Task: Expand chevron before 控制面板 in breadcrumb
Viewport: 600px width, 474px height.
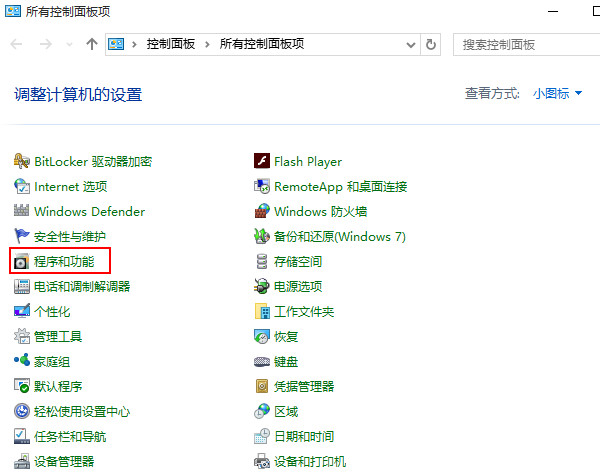Action: pyautogui.click(x=134, y=45)
